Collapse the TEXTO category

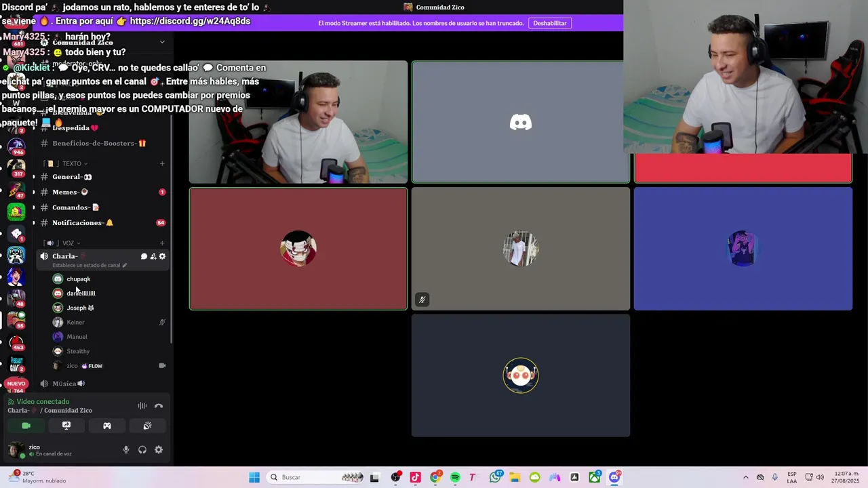pyautogui.click(x=72, y=163)
